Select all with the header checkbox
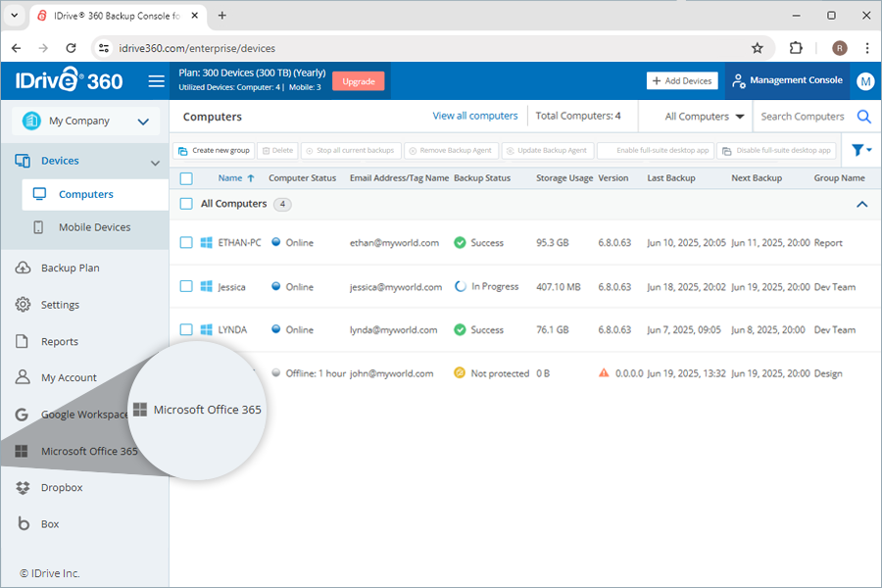 pyautogui.click(x=186, y=178)
